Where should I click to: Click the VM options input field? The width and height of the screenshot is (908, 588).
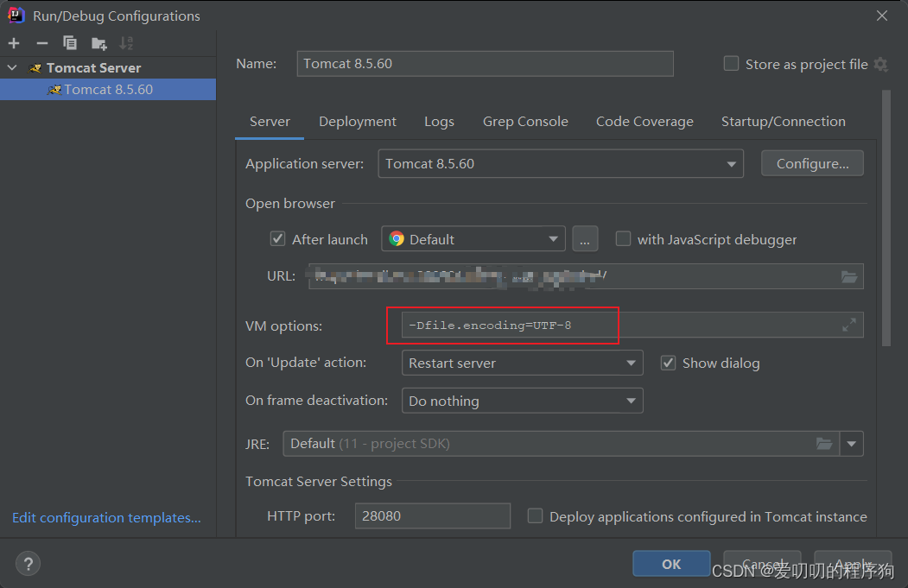(632, 326)
